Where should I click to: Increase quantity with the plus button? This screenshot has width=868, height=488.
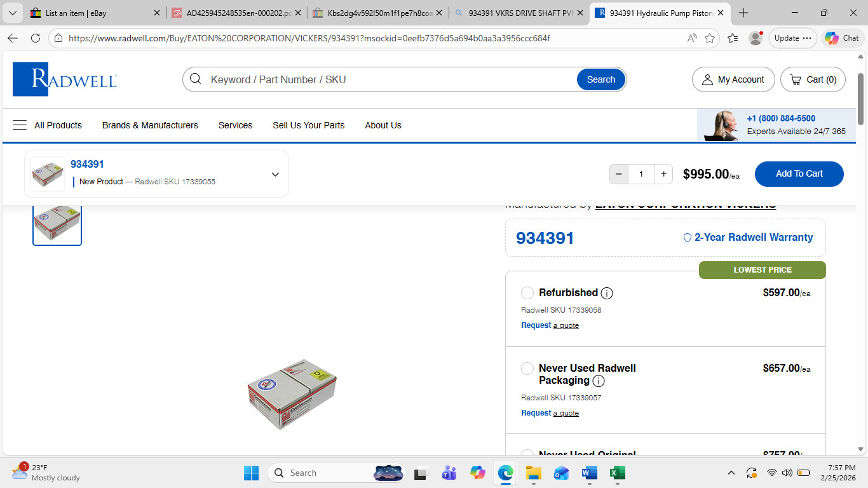click(663, 174)
